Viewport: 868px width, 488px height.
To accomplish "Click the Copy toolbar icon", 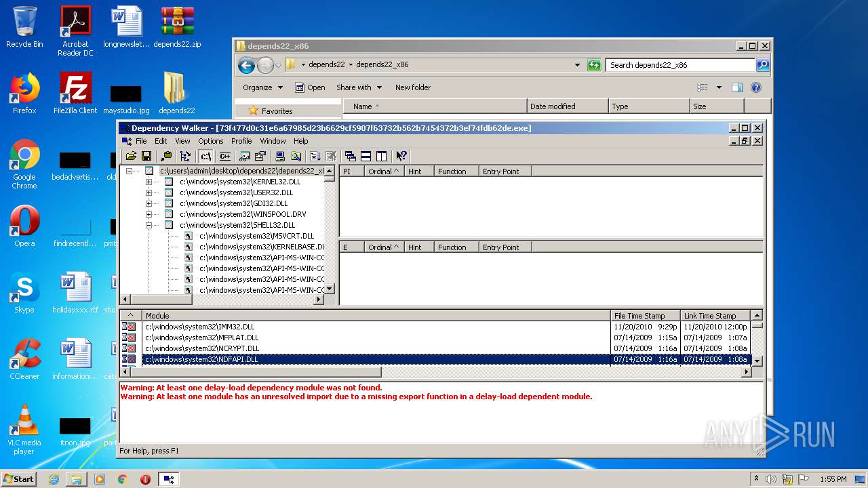I will click(166, 156).
